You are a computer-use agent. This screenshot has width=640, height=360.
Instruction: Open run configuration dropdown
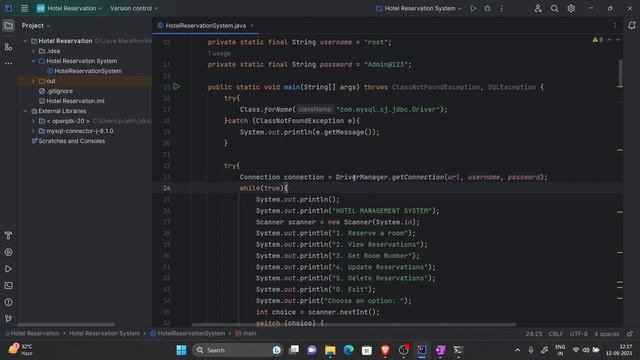419,8
